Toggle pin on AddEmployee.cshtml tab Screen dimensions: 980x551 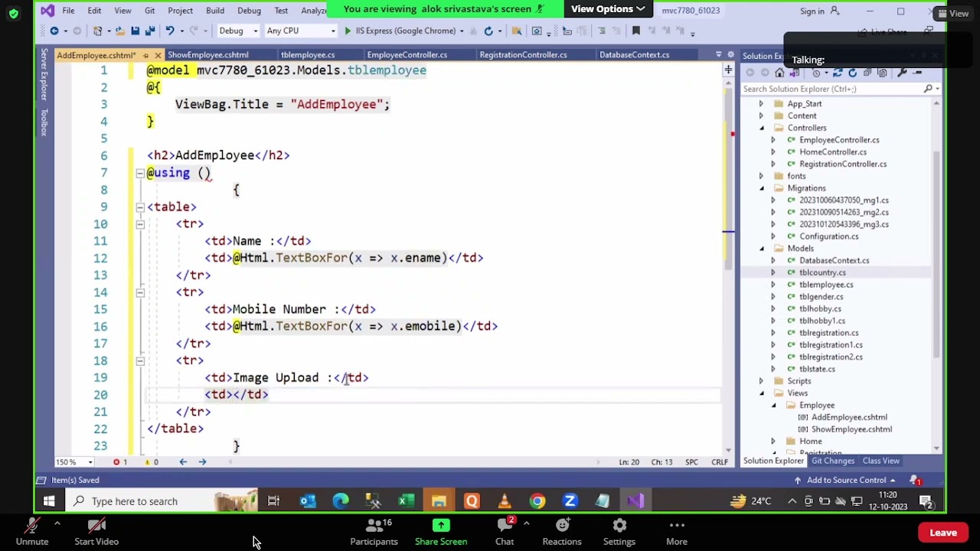click(x=145, y=55)
